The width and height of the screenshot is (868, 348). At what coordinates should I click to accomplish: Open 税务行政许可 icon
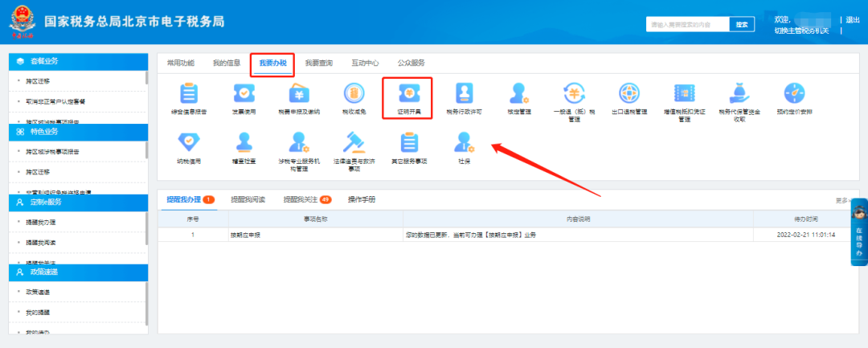pos(464,93)
